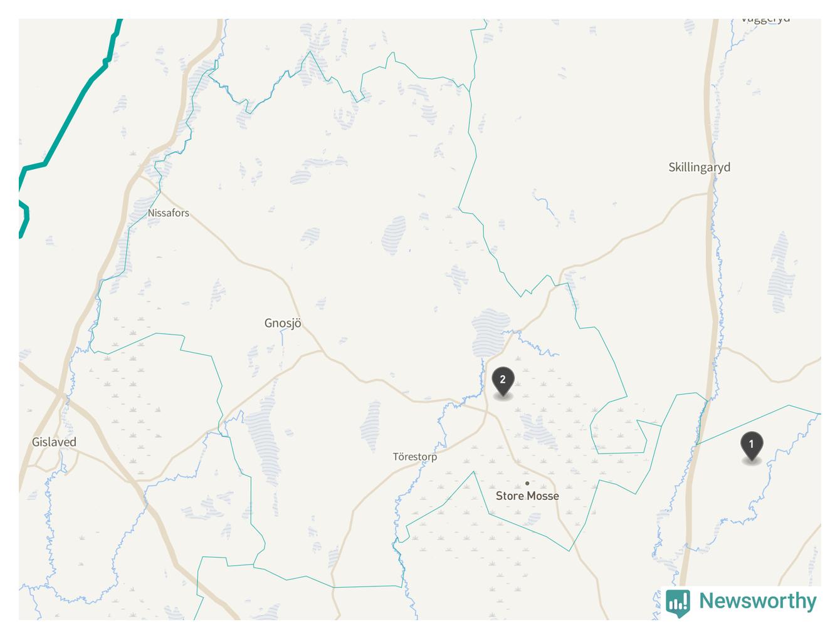Click the small lake southeast of marker 2
The width and height of the screenshot is (840, 639).
[539, 432]
